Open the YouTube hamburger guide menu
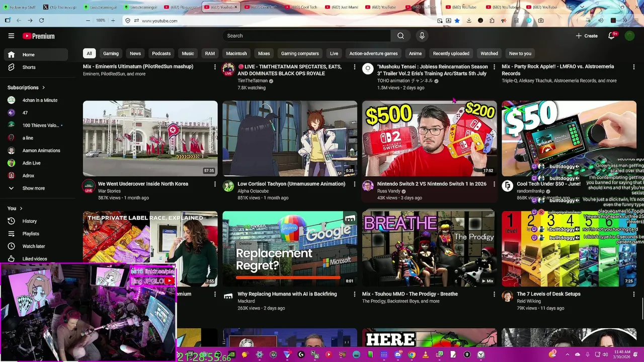Image resolution: width=644 pixels, height=362 pixels. [11, 36]
